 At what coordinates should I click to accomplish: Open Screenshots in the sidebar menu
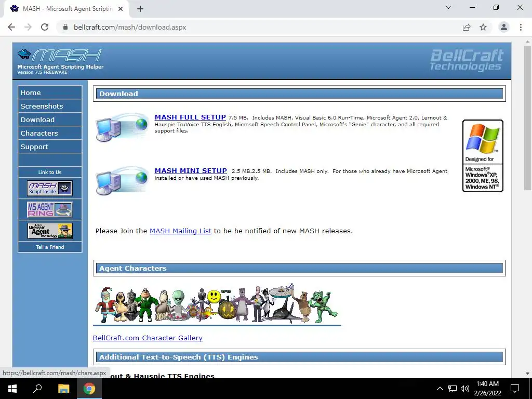pyautogui.click(x=50, y=106)
